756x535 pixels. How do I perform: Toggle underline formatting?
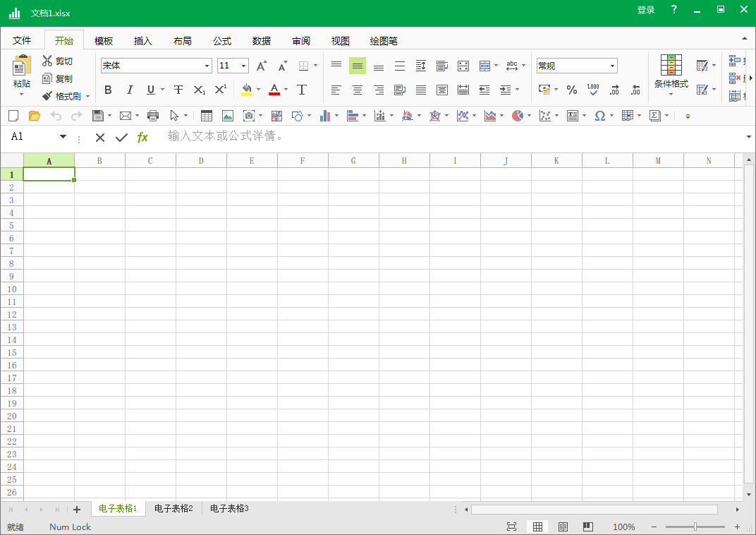[152, 90]
